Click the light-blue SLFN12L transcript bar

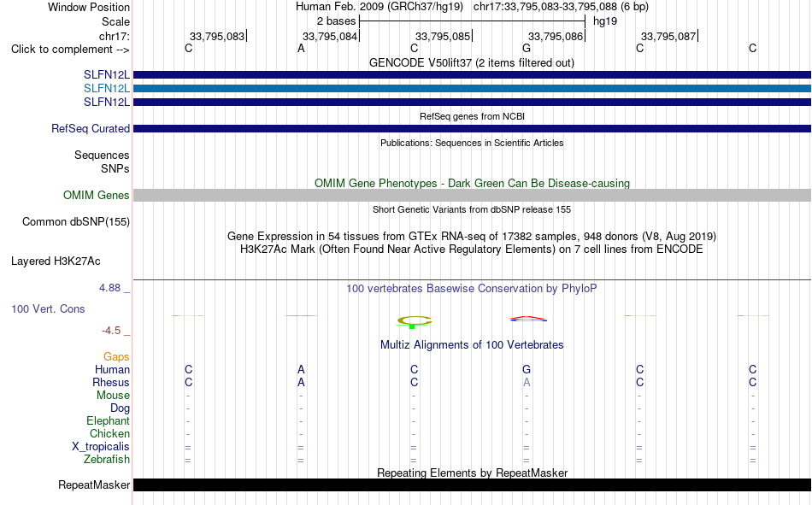click(x=472, y=89)
